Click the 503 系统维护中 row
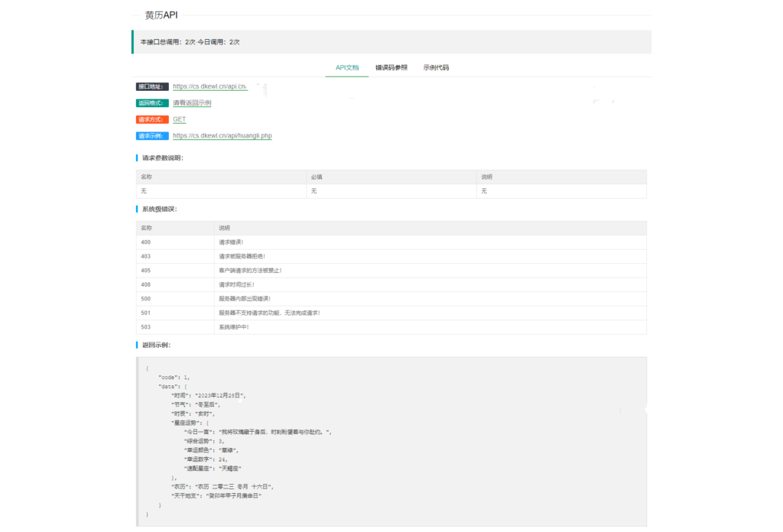783x532 pixels. point(391,327)
